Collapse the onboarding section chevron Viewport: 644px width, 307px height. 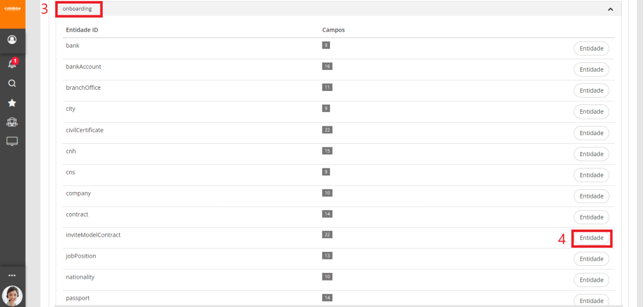pos(611,9)
